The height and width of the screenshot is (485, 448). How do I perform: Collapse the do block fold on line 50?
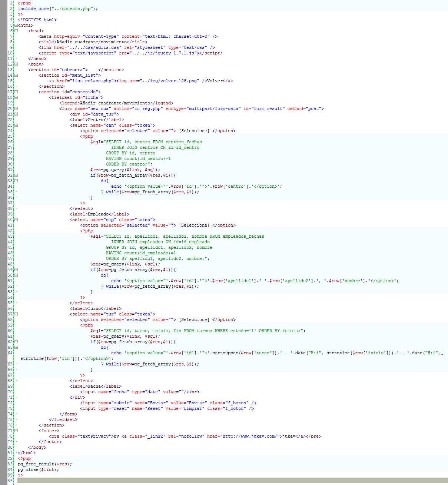pyautogui.click(x=16, y=275)
